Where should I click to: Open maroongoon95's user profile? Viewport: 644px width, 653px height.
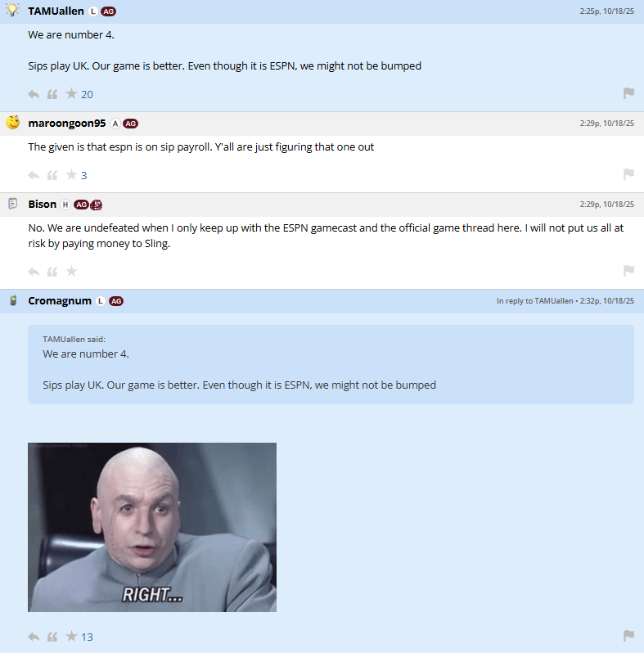click(x=66, y=124)
